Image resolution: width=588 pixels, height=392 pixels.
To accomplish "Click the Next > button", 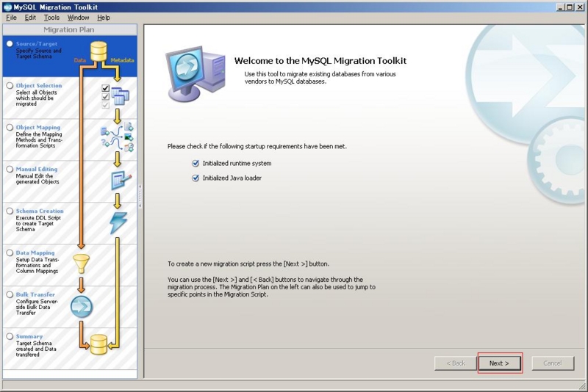I will click(x=499, y=363).
